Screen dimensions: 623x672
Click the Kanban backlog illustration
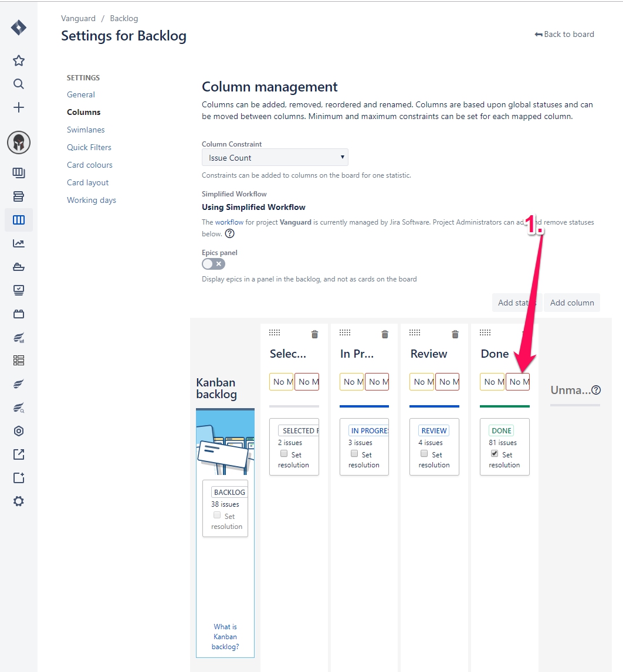(225, 442)
